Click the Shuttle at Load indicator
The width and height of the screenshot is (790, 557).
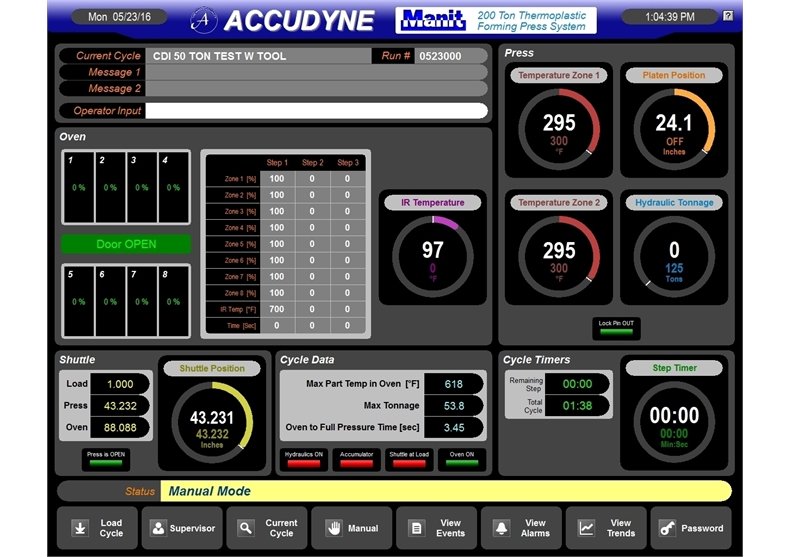click(409, 459)
